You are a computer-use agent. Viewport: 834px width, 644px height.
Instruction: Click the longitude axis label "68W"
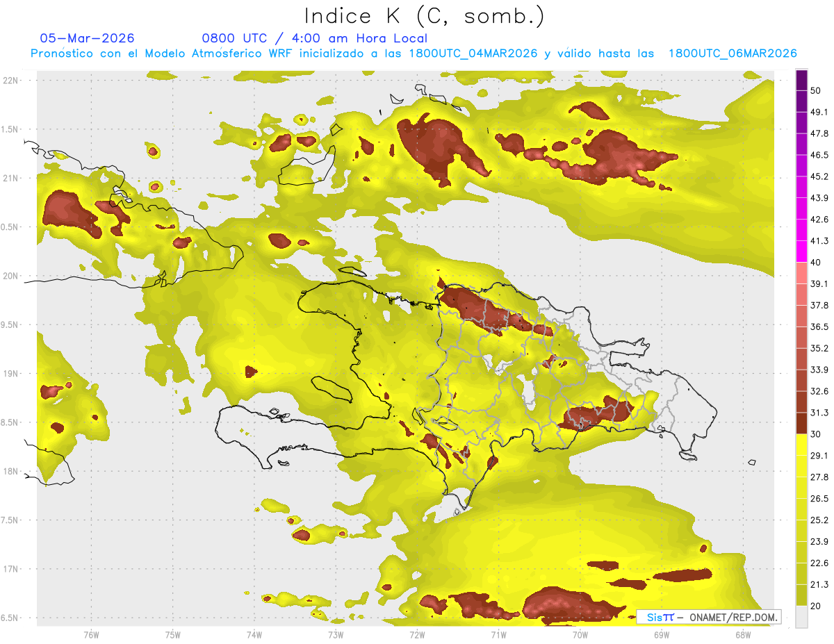point(743,635)
